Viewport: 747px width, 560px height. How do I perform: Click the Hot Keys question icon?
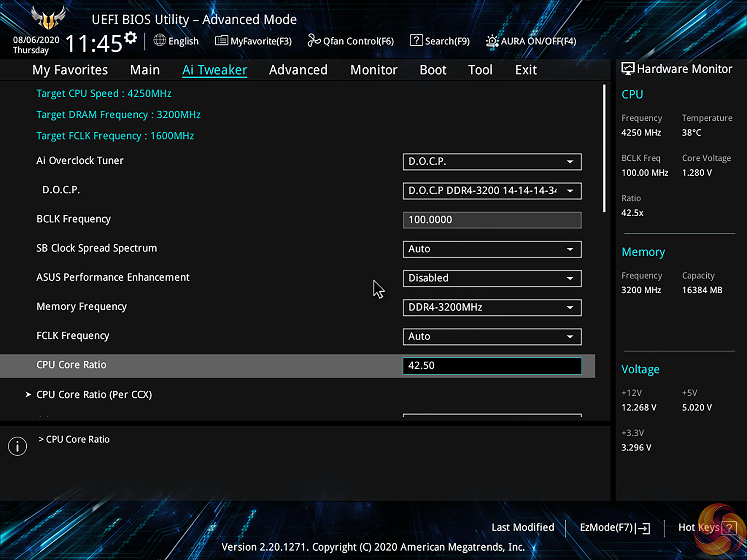[728, 528]
